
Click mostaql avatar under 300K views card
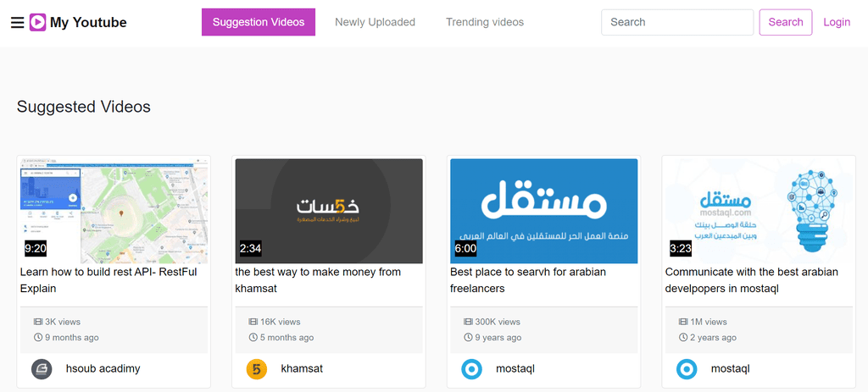[x=471, y=369]
